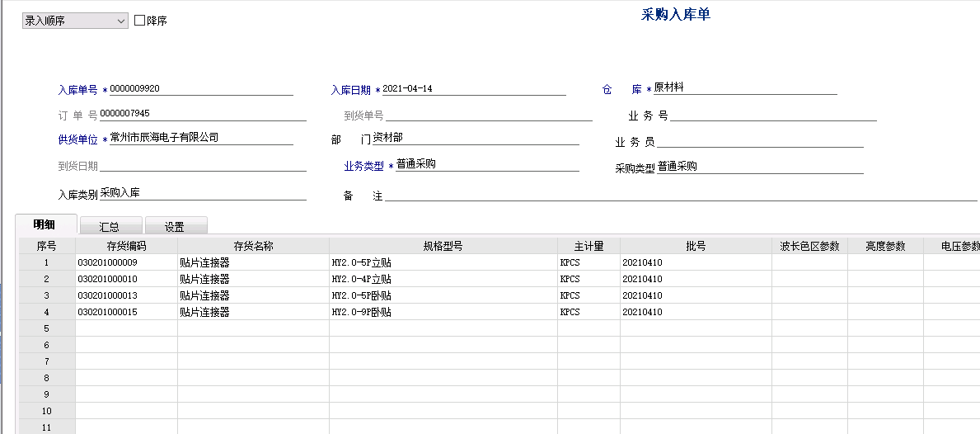Click the 主计量 column header
Image resolution: width=980 pixels, height=434 pixels.
588,246
